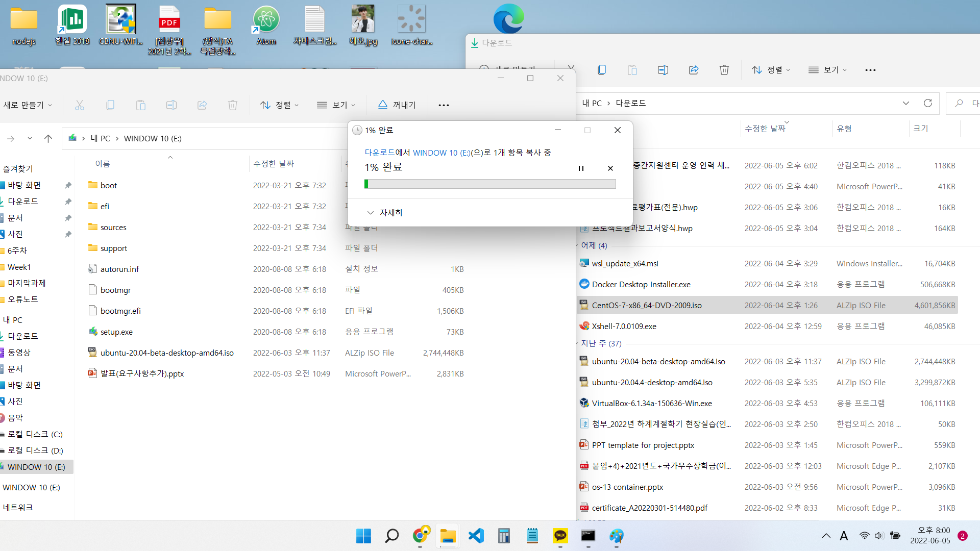This screenshot has width=980, height=551.
Task: Select CentOS-7-x86_64-DVD-2009.iso file
Action: pyautogui.click(x=646, y=305)
